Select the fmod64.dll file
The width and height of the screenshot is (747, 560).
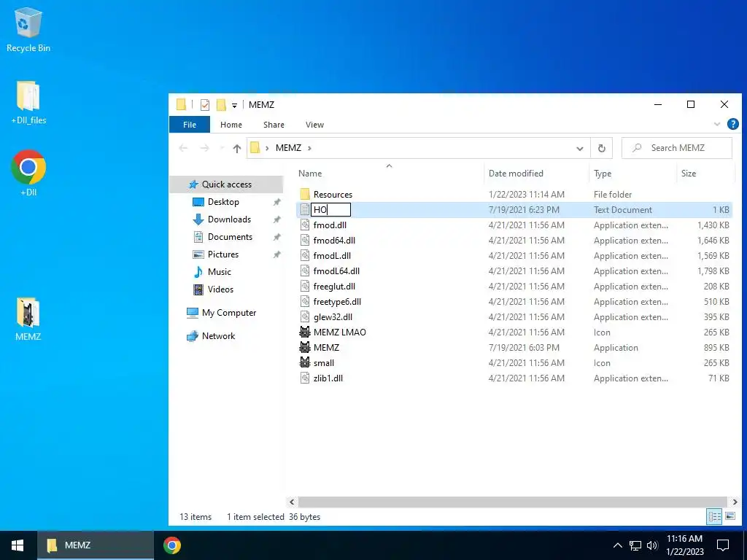pyautogui.click(x=334, y=241)
